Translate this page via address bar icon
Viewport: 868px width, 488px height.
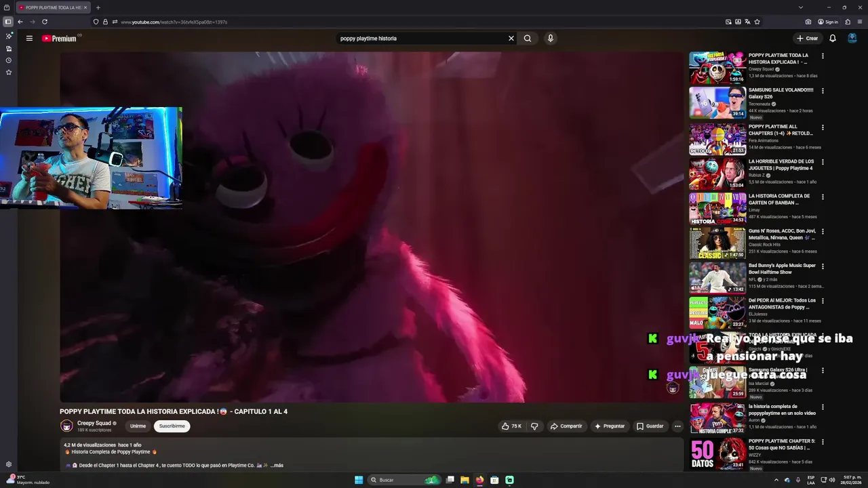pyautogui.click(x=747, y=22)
